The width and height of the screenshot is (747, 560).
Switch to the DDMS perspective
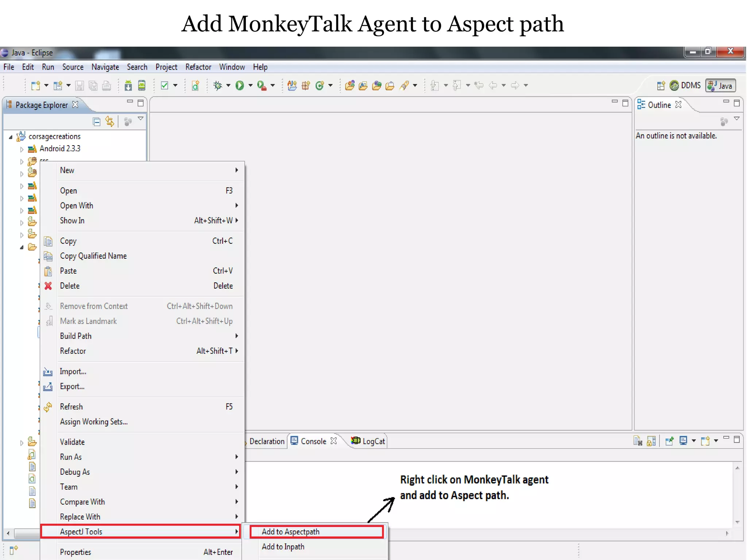point(685,86)
